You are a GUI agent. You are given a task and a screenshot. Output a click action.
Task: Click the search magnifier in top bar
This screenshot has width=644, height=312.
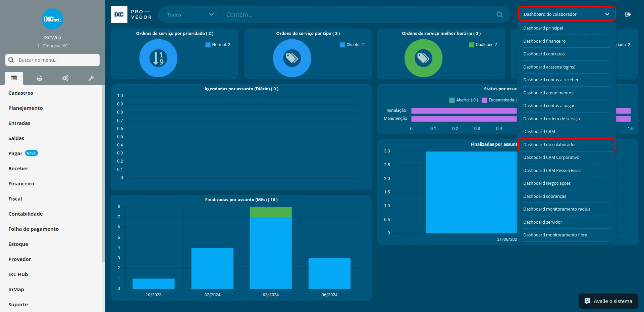click(x=499, y=14)
